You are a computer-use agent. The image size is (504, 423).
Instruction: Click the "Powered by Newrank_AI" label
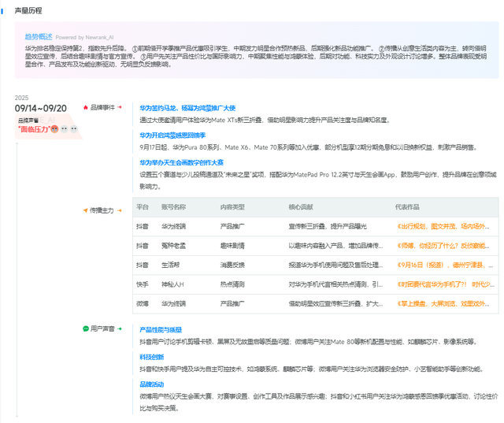pos(84,37)
